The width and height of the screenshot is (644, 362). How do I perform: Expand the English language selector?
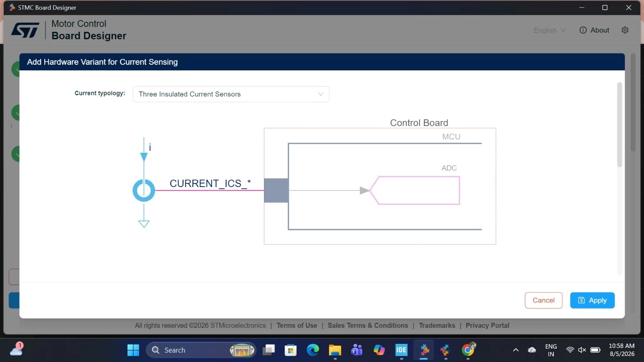point(549,31)
